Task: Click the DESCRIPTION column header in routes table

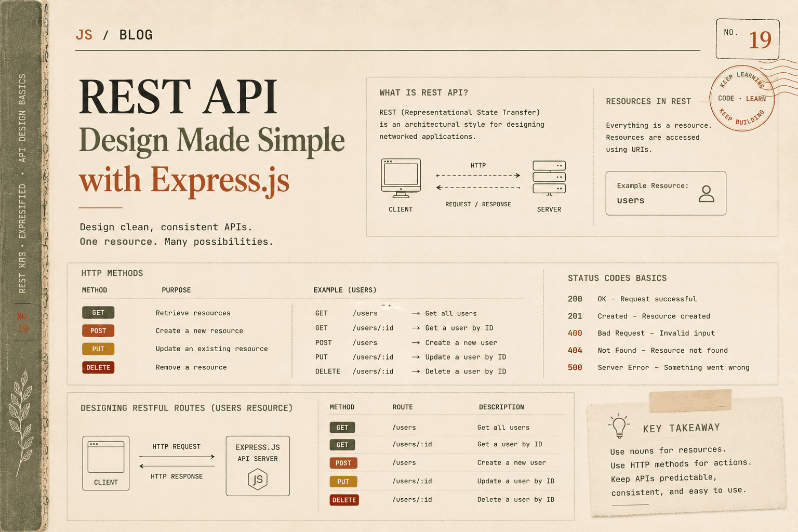Action: coord(501,407)
